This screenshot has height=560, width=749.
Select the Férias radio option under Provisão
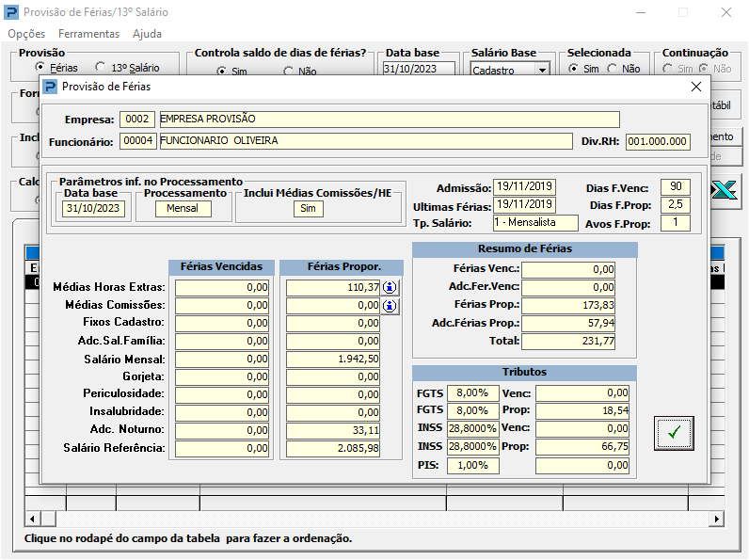coord(40,68)
